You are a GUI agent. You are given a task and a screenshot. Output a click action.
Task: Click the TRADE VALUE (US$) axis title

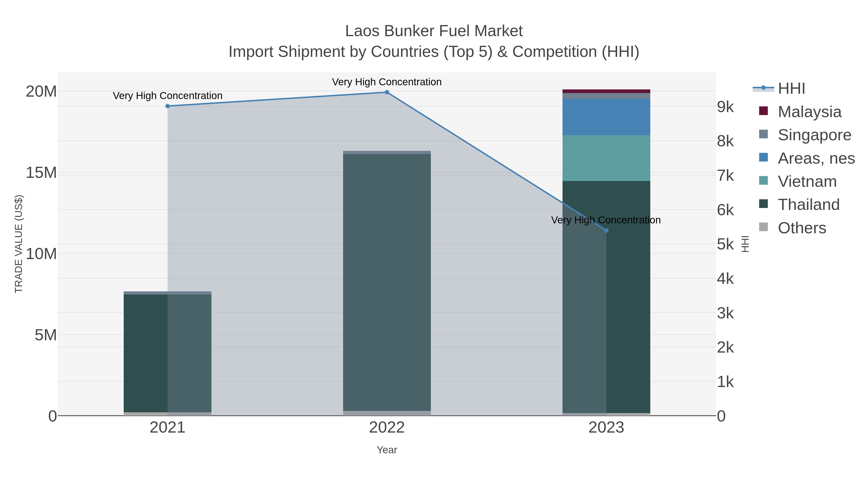pos(19,244)
